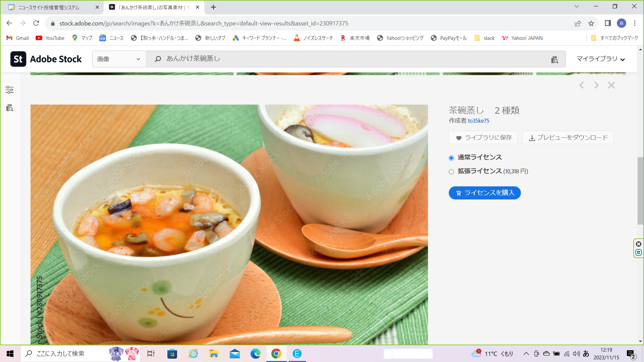644x362 pixels.
Task: Open notification center in taskbar
Action: click(631, 354)
